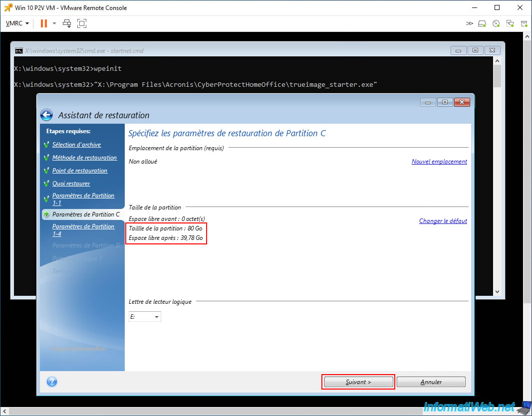Enter full screen mode icon in VMRC

(x=82, y=23)
